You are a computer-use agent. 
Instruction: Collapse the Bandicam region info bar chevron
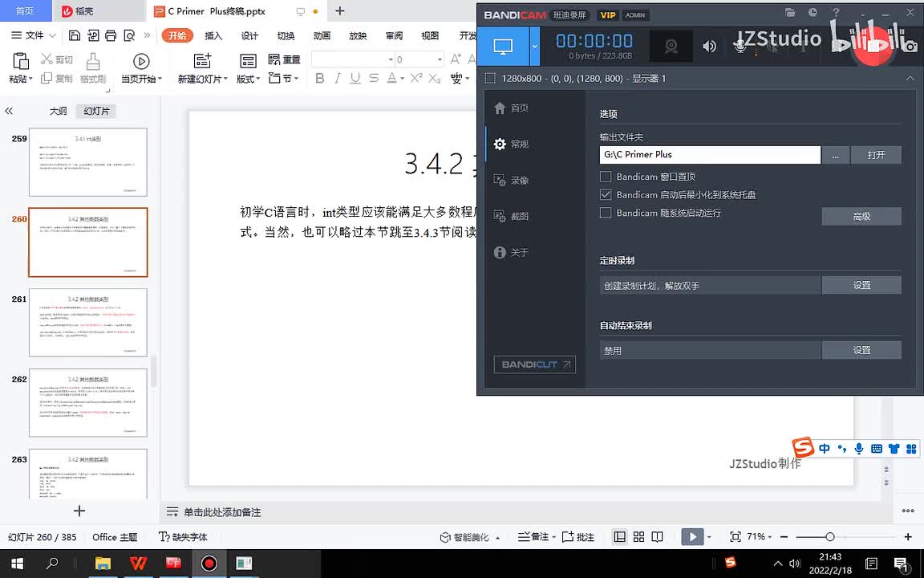910,78
